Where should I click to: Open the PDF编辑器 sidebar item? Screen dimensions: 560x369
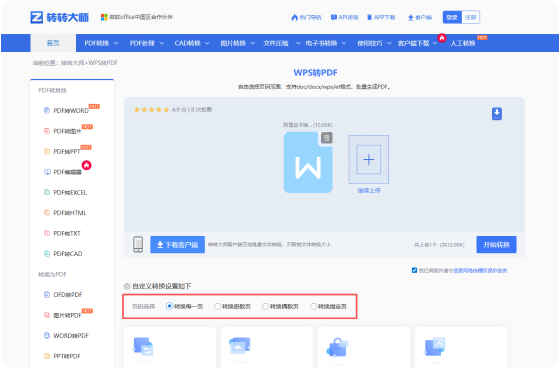pos(68,172)
